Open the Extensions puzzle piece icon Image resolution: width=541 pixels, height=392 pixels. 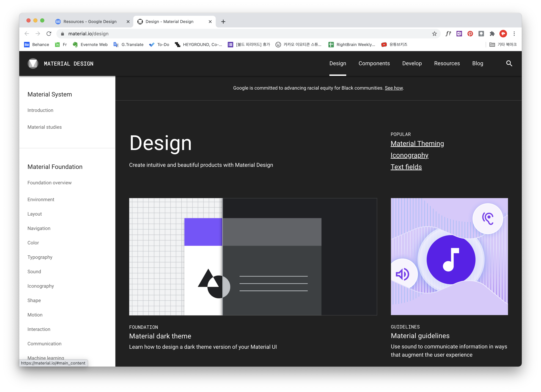(492, 34)
